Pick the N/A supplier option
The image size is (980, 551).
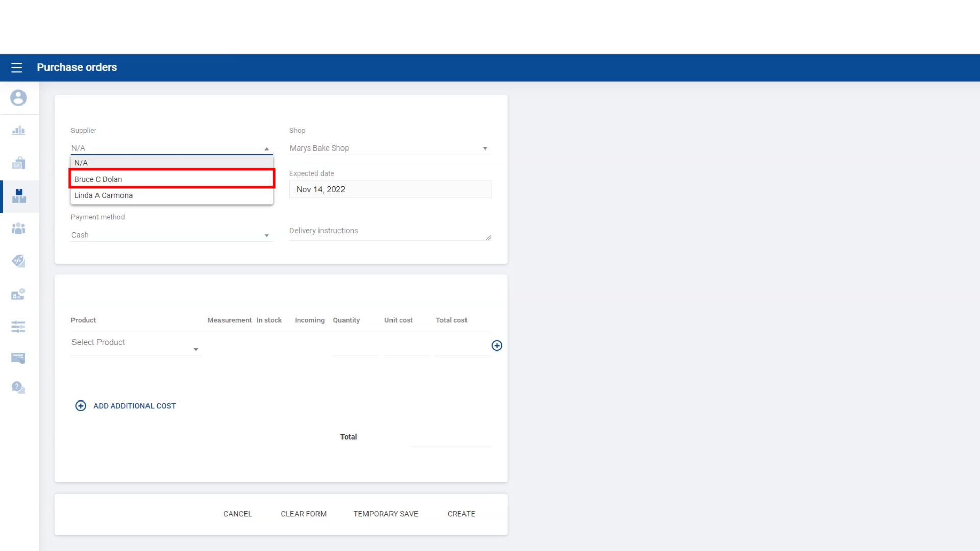pyautogui.click(x=171, y=163)
